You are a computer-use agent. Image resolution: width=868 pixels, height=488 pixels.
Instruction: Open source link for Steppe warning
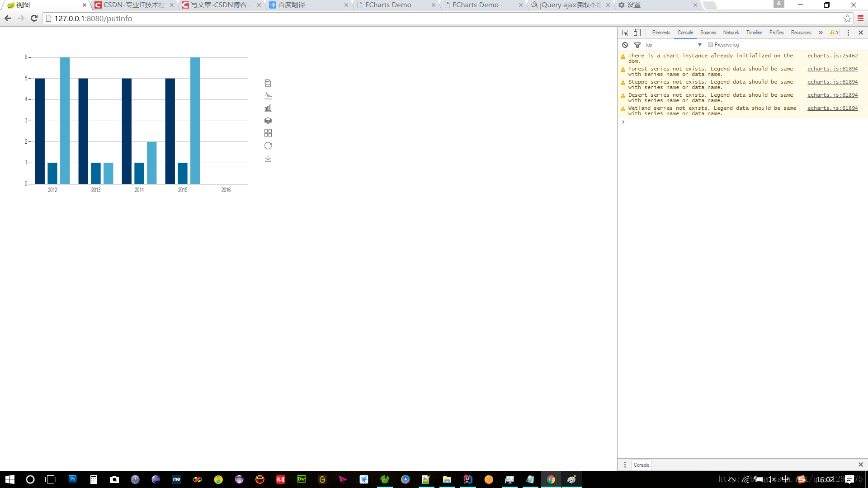tap(833, 82)
